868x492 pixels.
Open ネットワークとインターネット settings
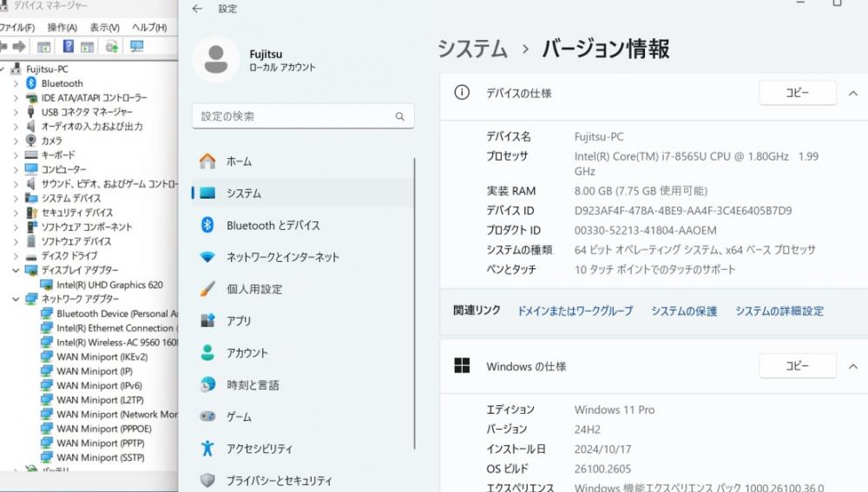pos(303,257)
